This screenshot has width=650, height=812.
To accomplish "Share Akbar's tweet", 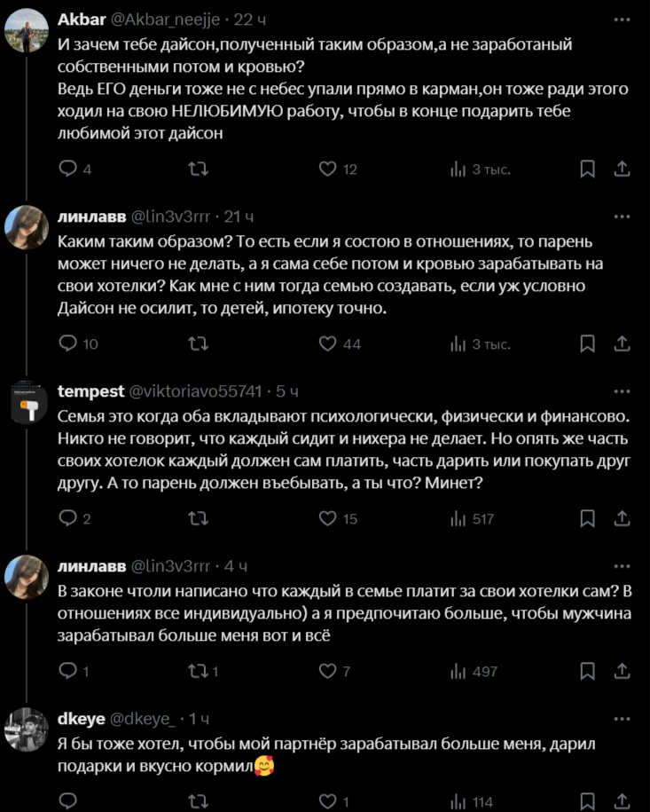I will 622,169.
